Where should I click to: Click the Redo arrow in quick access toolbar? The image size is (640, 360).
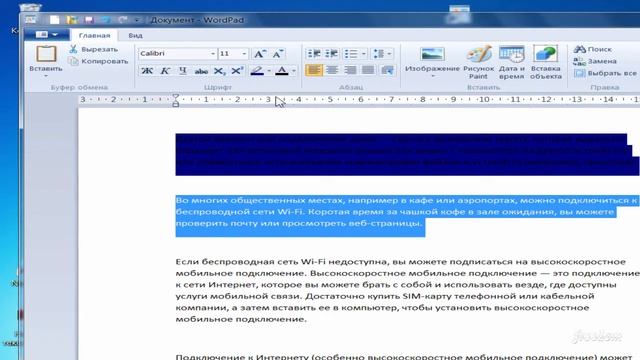122,20
